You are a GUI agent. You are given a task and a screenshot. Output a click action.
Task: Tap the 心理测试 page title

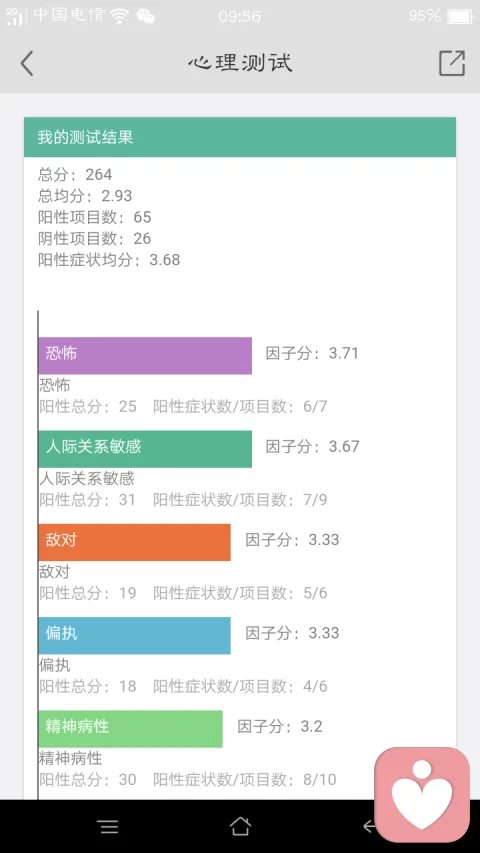pyautogui.click(x=240, y=63)
